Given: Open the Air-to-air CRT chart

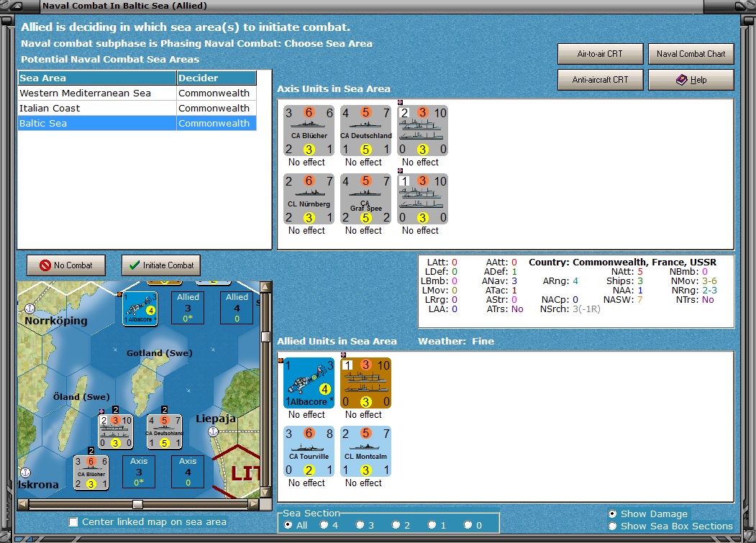Looking at the screenshot, I should pos(600,54).
